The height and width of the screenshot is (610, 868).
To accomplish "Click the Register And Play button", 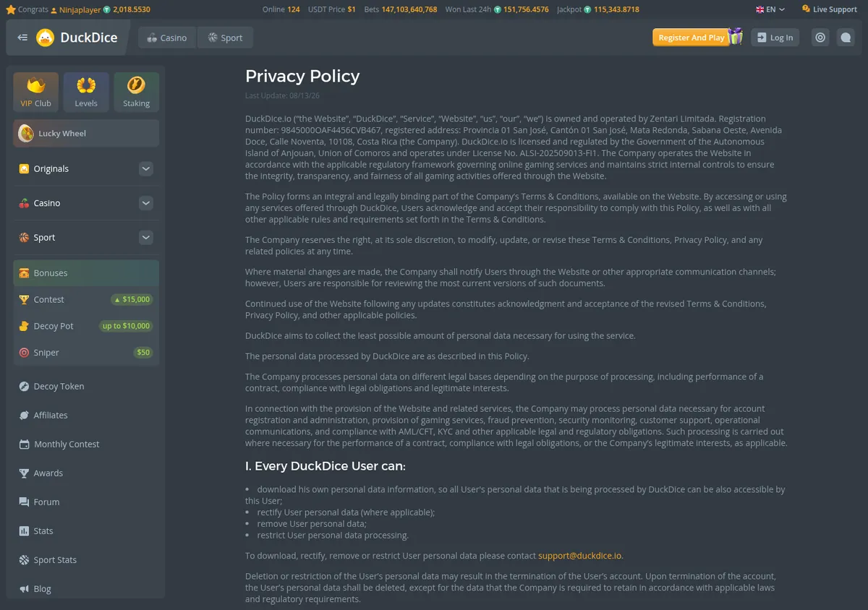I will [x=690, y=38].
